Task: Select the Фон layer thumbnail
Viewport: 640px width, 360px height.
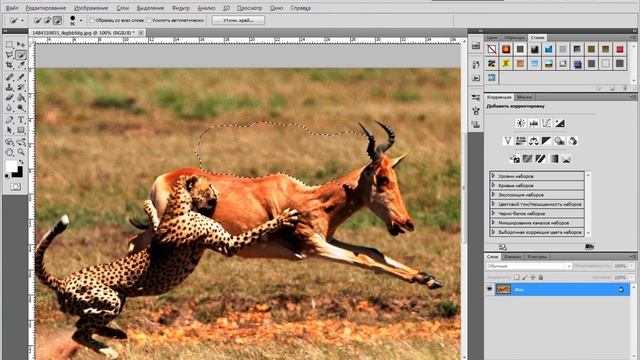Action: [503, 289]
